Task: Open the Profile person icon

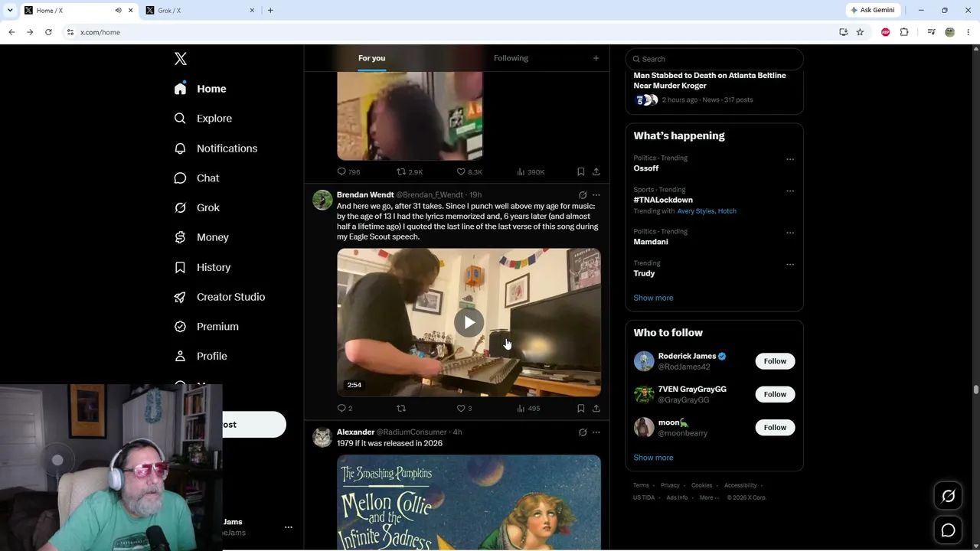Action: click(180, 356)
